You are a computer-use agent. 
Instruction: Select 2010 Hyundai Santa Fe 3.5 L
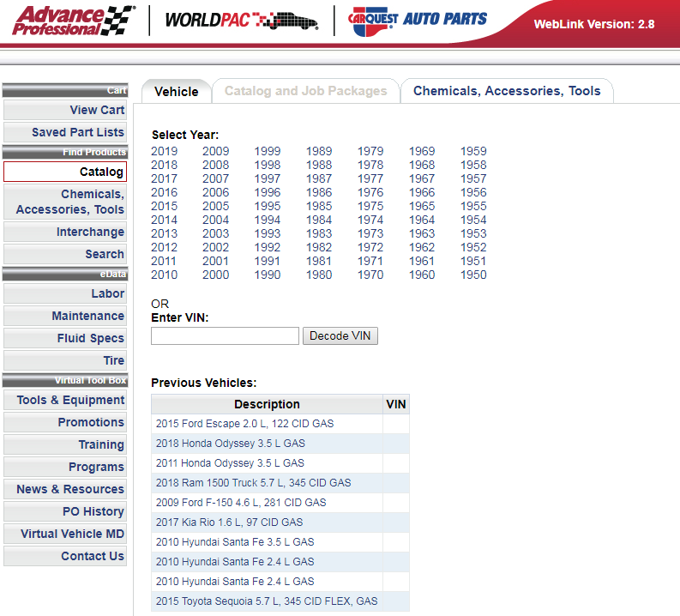[235, 542]
